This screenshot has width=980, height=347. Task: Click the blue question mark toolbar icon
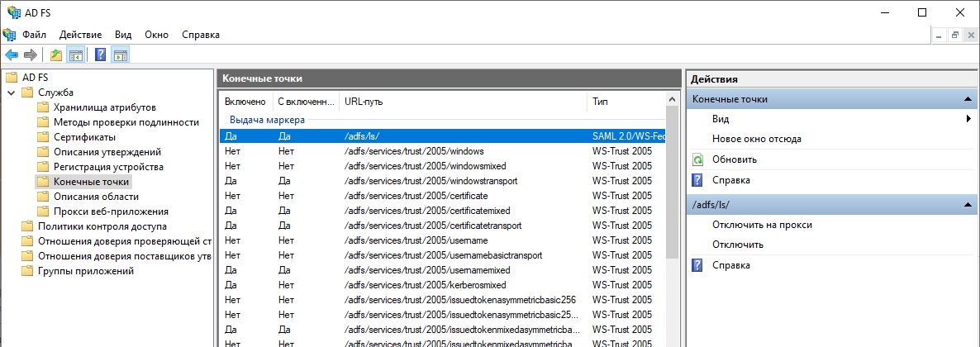coord(100,55)
